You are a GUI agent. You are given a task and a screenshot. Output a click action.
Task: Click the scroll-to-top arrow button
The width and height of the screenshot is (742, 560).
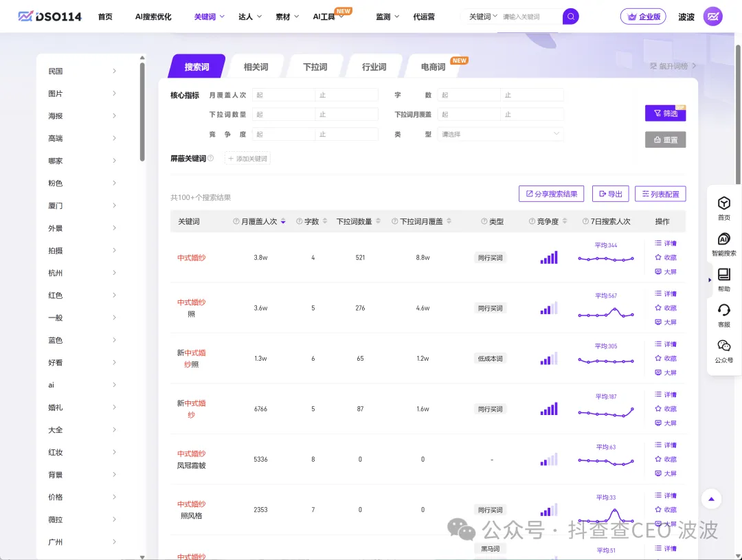[x=711, y=499]
